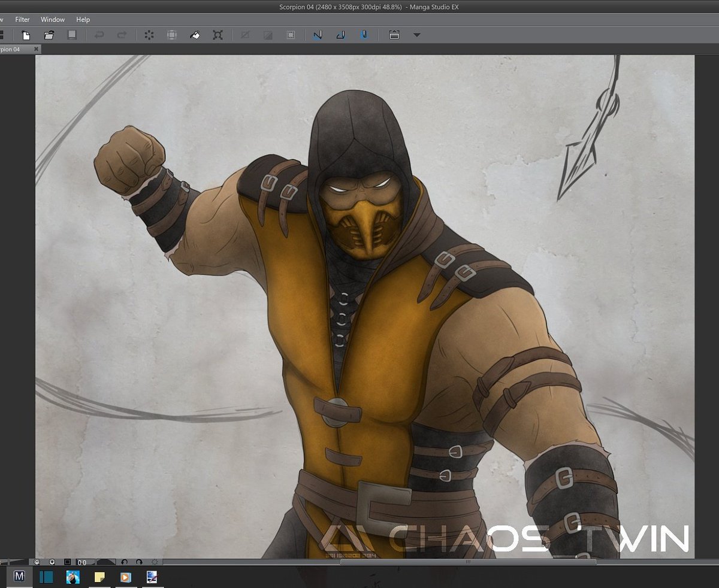
Task: Select the Fill paint bucket icon
Action: [195, 35]
